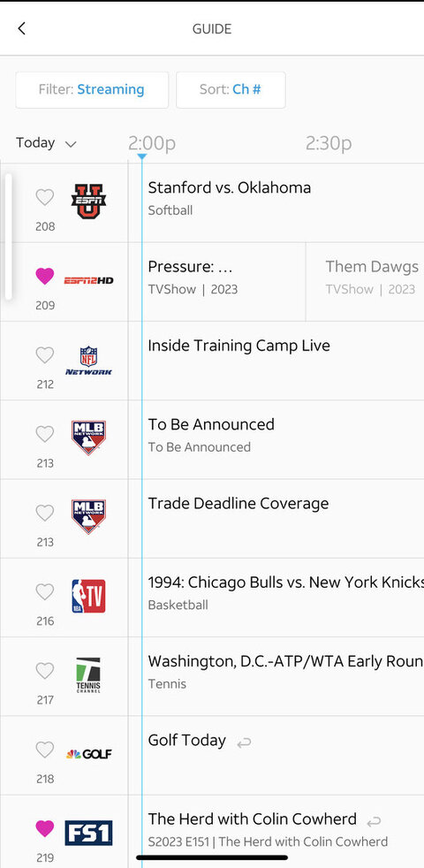
Task: Open the FS1 channel logo
Action: [x=88, y=834]
